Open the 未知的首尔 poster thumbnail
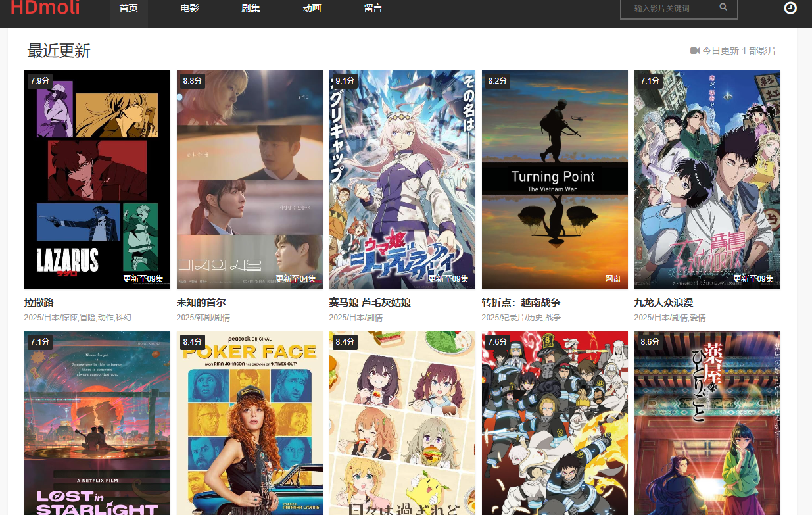Viewport: 812px width, 515px height. (x=250, y=180)
